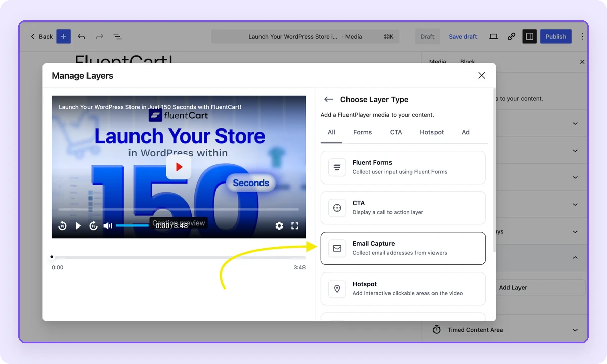The image size is (607, 364).
Task: Click the video thumbnail preview
Action: click(179, 167)
